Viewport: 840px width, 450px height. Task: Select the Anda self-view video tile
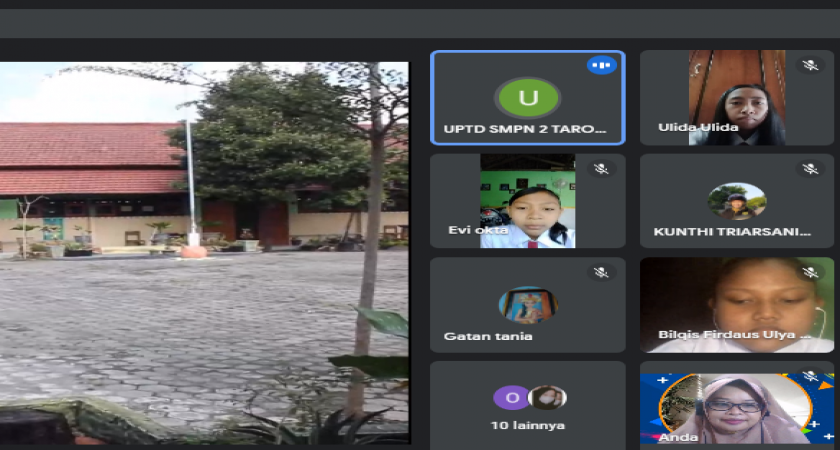click(737, 406)
